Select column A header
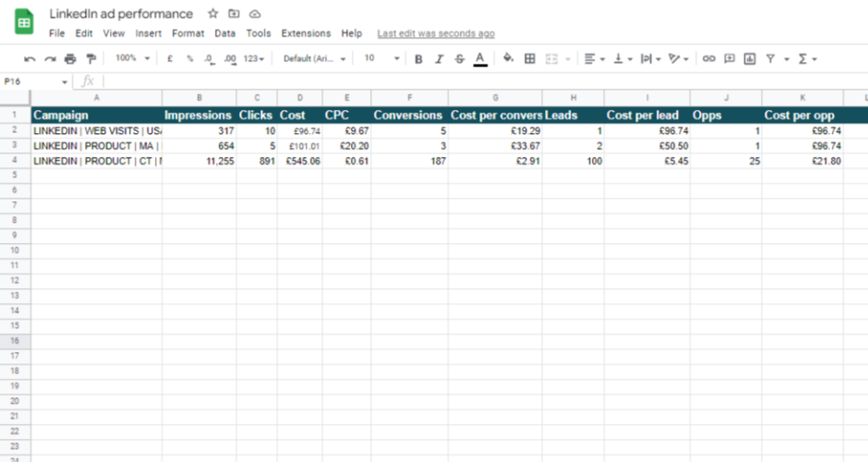The width and height of the screenshot is (868, 462). click(96, 98)
